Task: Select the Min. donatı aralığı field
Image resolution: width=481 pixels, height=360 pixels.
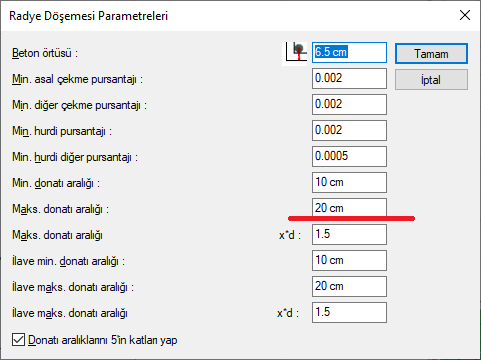Action: (349, 182)
